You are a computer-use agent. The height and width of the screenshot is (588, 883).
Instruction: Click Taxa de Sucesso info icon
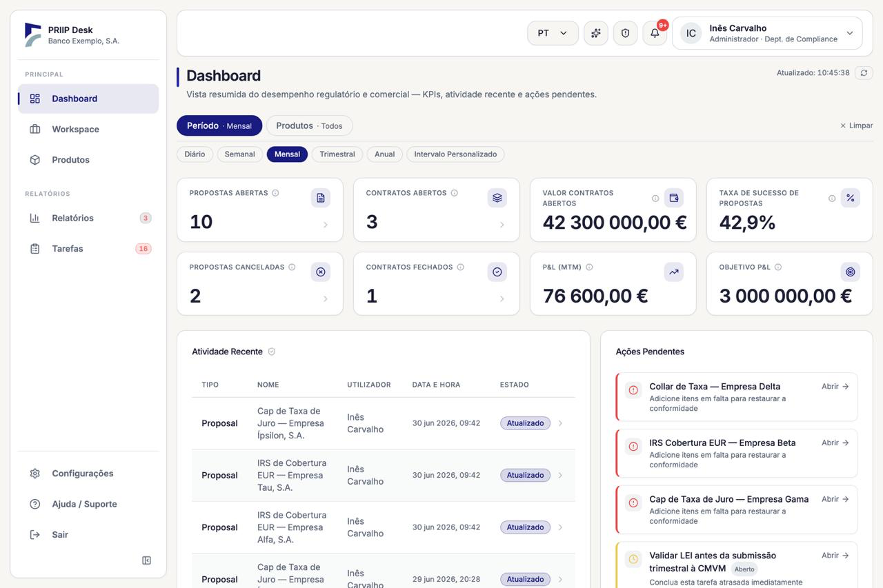832,199
